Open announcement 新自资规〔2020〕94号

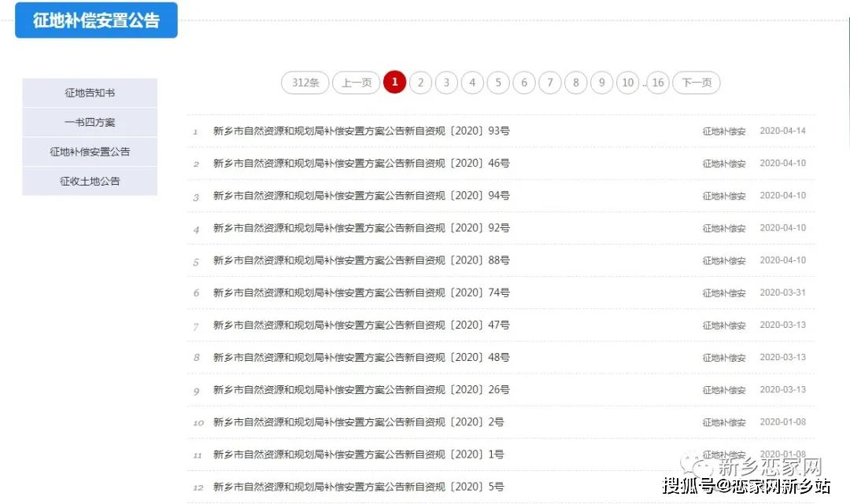point(361,196)
